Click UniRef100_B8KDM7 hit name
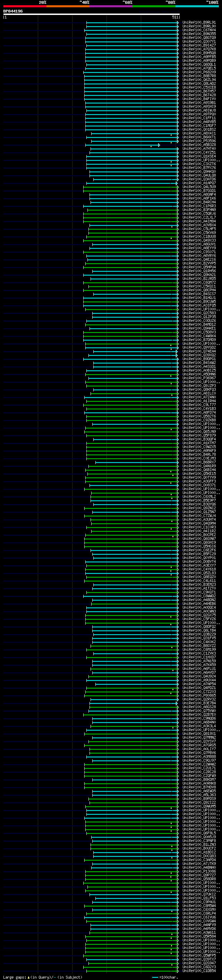The image size is (222, 980). pyautogui.click(x=199, y=779)
